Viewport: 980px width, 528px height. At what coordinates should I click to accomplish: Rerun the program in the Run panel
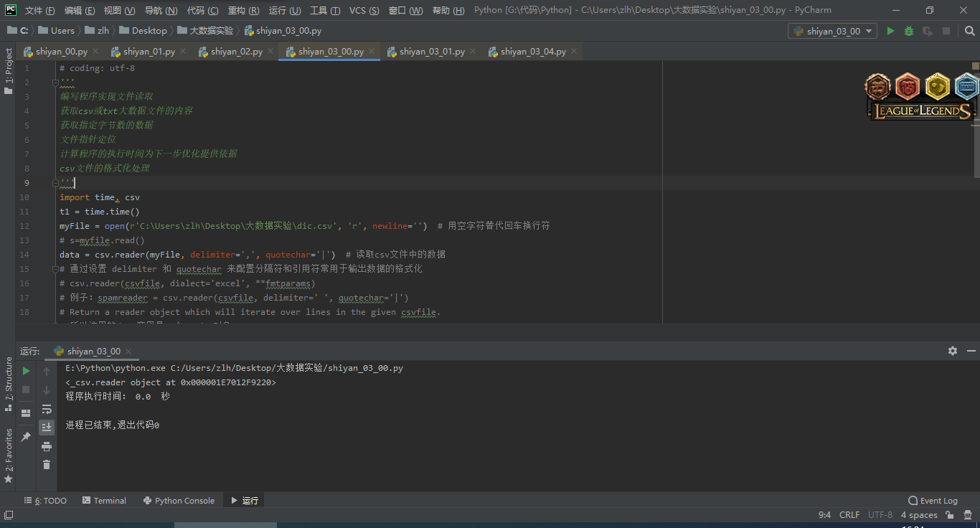(26, 371)
